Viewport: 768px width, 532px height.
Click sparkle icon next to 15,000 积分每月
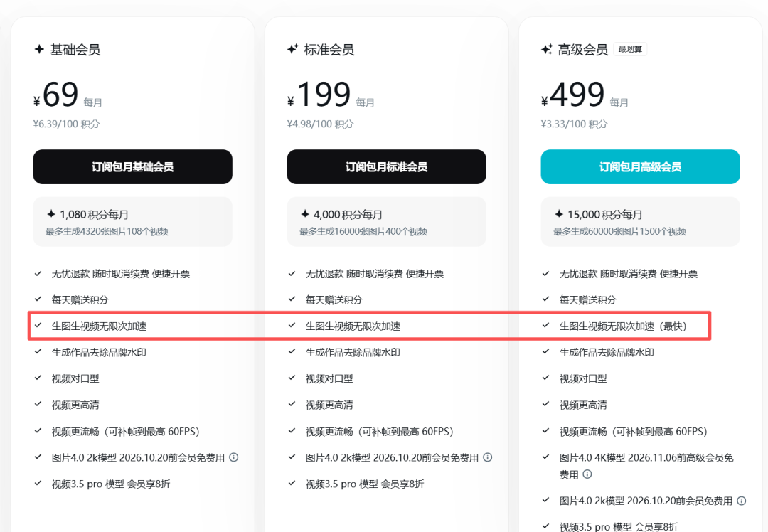[x=558, y=214]
